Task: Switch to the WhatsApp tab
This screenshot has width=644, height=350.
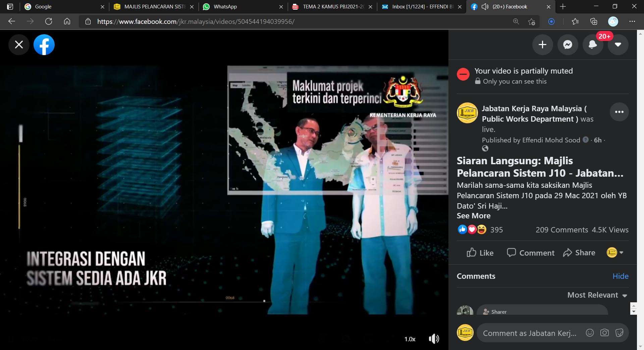Action: (x=244, y=7)
